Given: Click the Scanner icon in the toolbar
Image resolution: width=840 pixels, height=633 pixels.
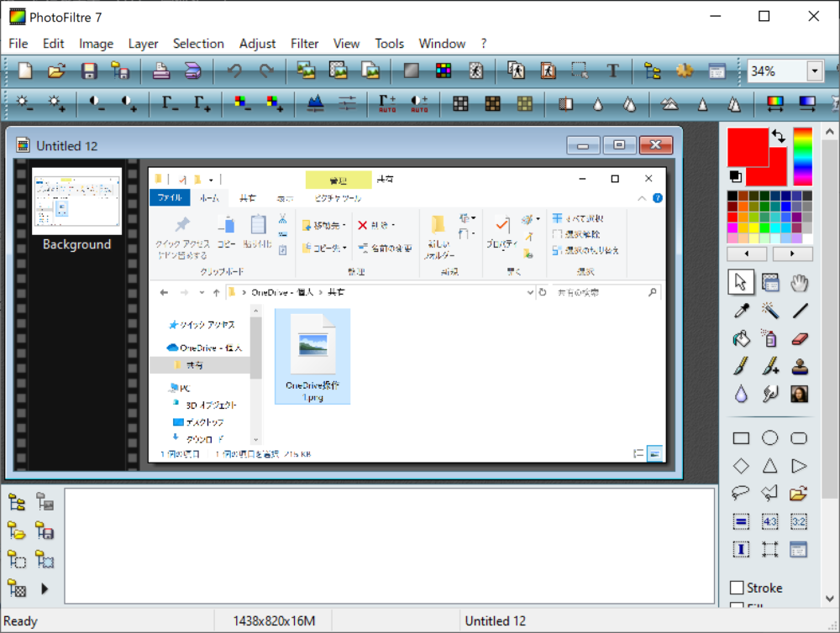Looking at the screenshot, I should [x=193, y=71].
